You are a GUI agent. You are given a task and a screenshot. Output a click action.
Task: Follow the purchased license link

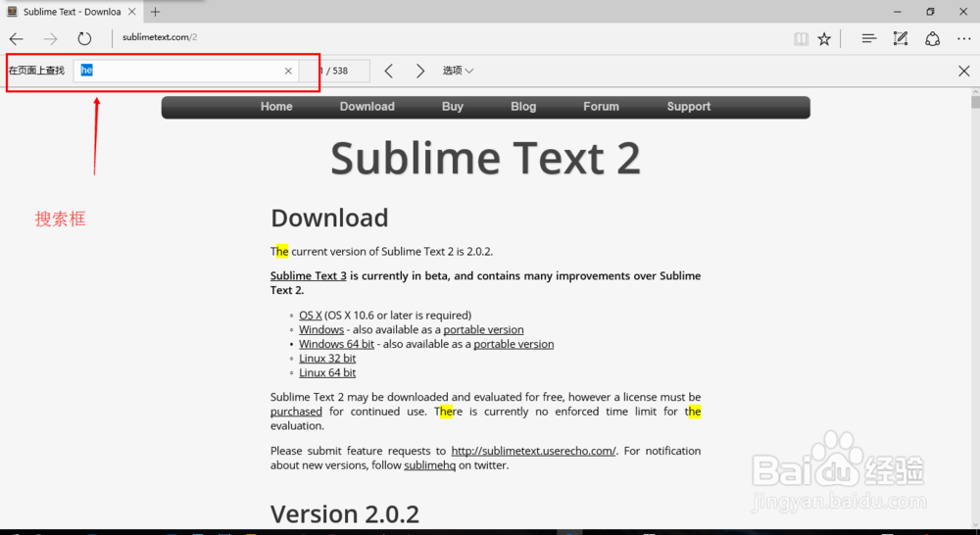coord(296,412)
